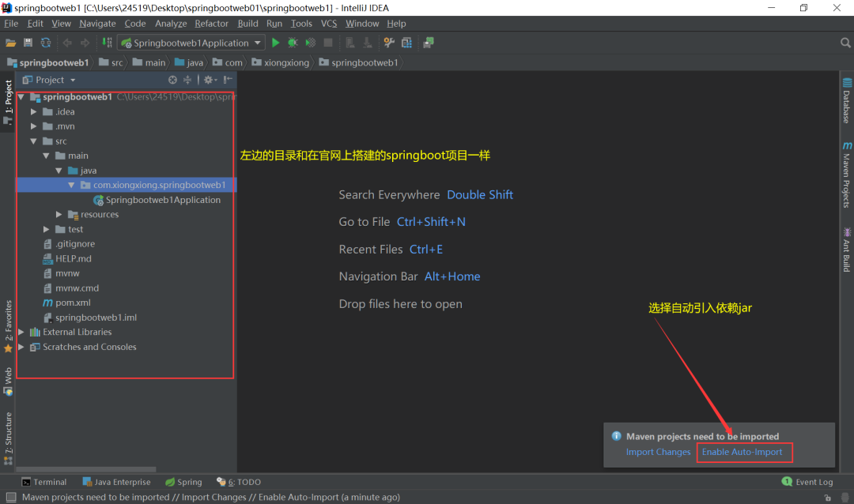Click Search Everywhere magnifier icon
Screen dimensions: 854x504
tap(845, 43)
